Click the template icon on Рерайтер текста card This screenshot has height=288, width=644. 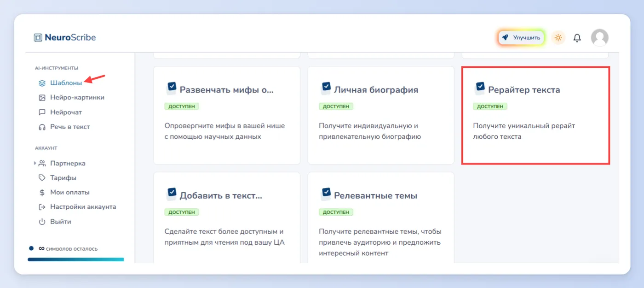[479, 88]
